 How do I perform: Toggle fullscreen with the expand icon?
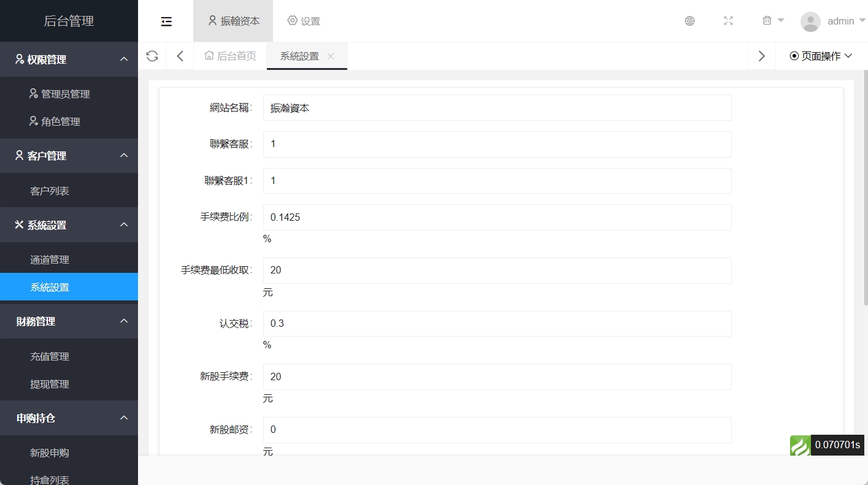tap(728, 21)
